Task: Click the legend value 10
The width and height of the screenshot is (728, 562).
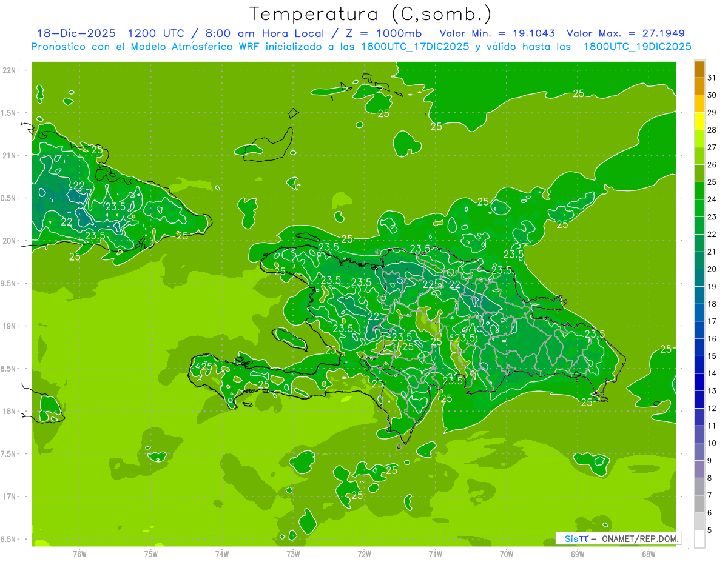Action: click(712, 443)
